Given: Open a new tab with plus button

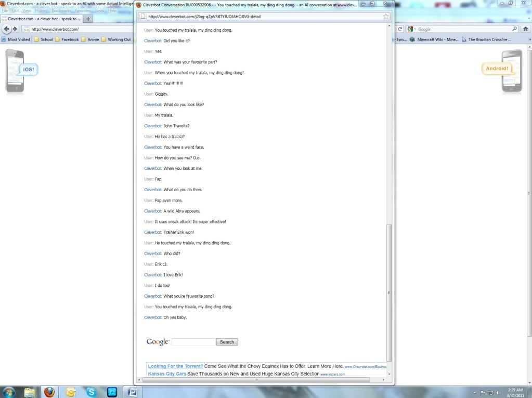Looking at the screenshot, I should 88,19.
